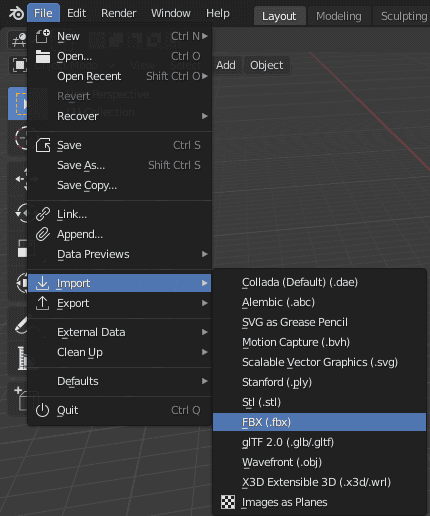Select Images as Planes import option

tap(319, 502)
